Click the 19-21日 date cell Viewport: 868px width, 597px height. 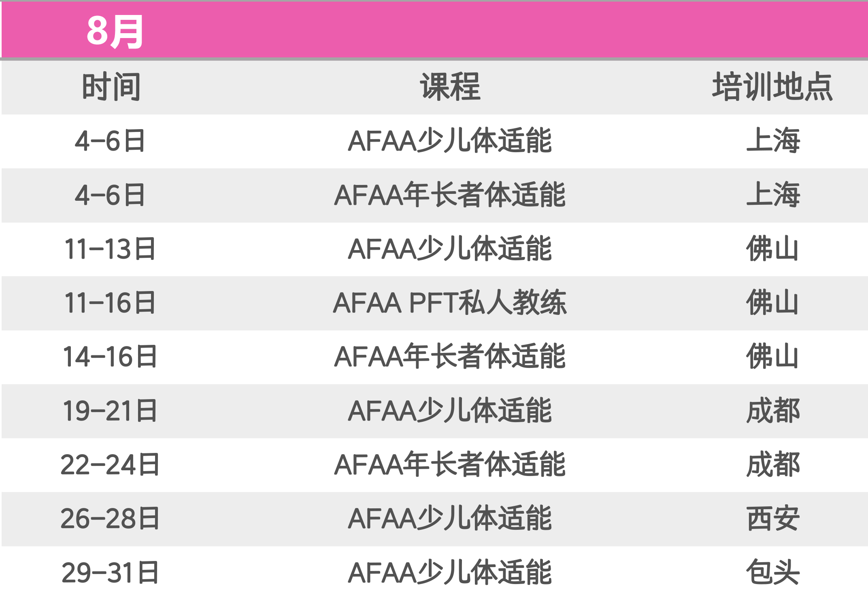(110, 411)
